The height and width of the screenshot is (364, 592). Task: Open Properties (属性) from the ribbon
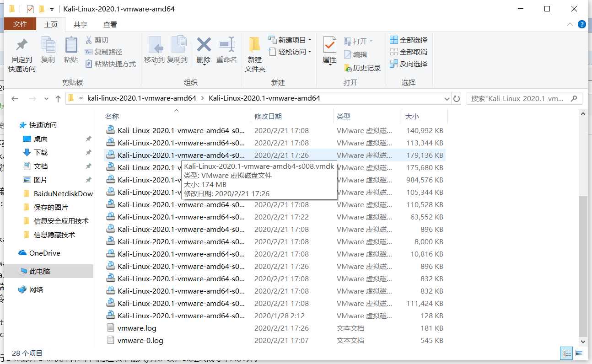329,50
